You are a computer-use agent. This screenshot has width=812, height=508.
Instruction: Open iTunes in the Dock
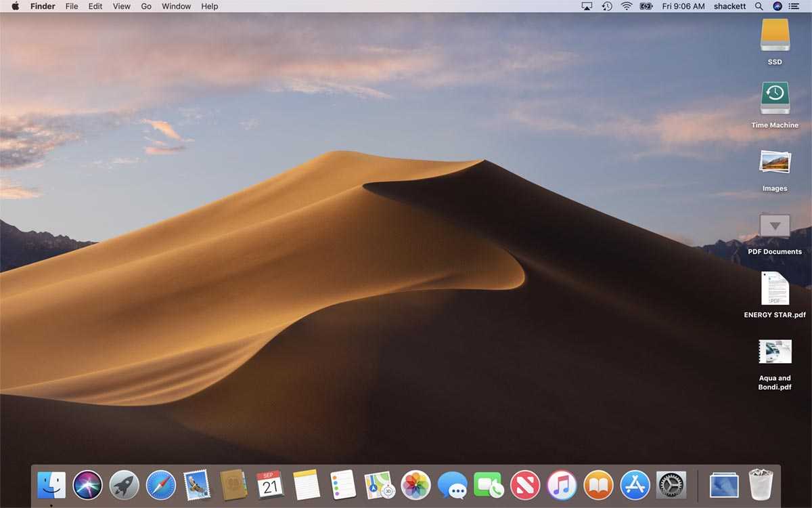pyautogui.click(x=562, y=485)
